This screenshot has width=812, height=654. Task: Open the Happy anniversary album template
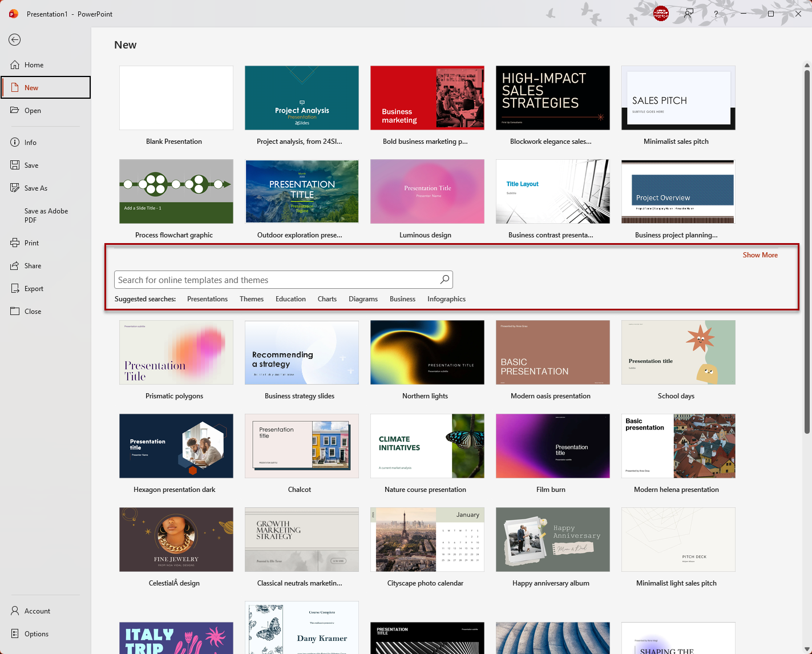coord(553,539)
